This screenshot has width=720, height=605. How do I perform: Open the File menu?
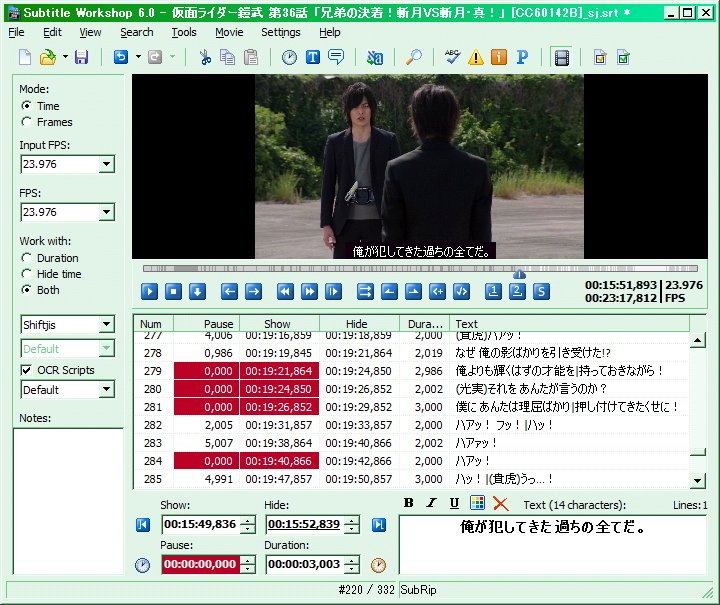click(16, 32)
